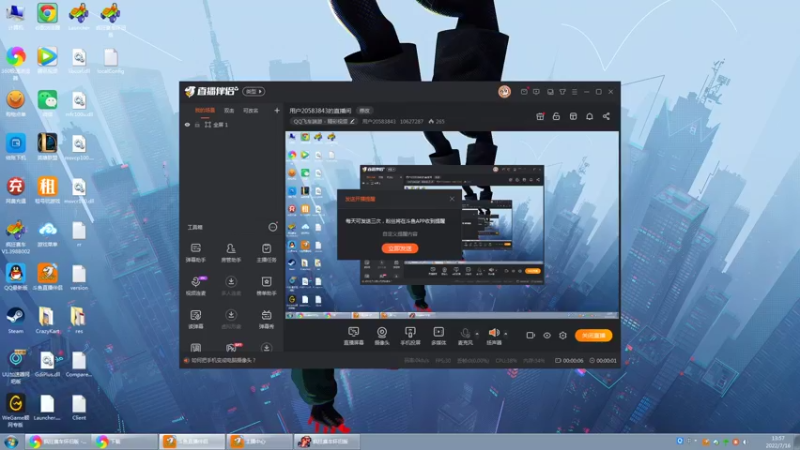Open the read-danmaku tool

[x=195, y=319]
